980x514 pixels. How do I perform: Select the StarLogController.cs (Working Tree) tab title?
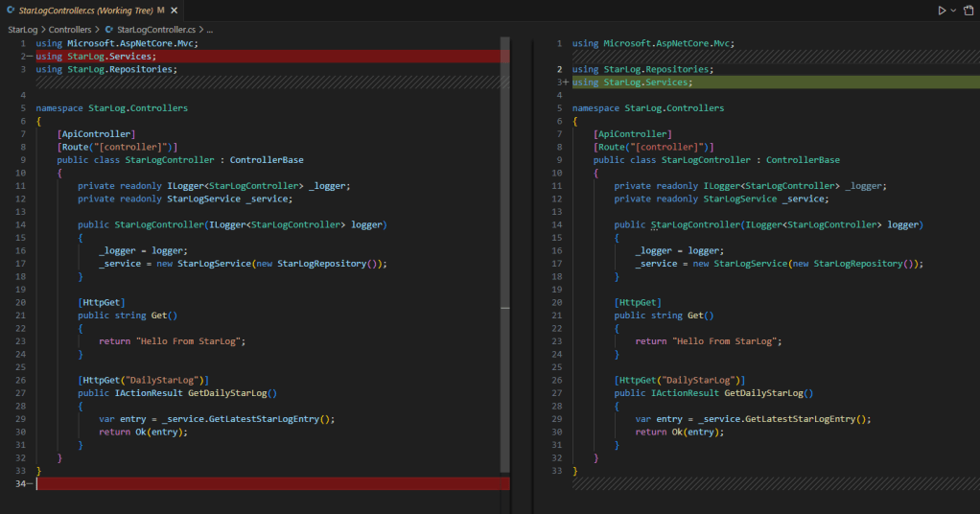pyautogui.click(x=85, y=10)
